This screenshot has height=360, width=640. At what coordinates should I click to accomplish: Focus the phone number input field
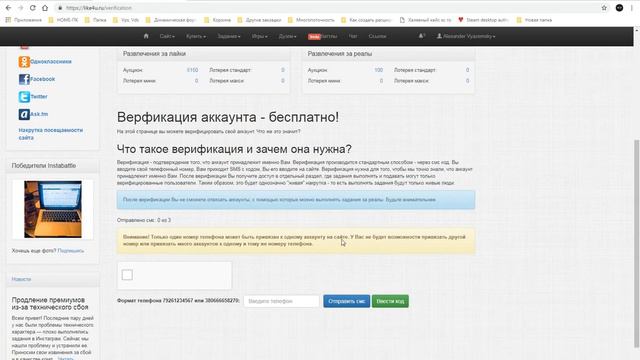[281, 301]
